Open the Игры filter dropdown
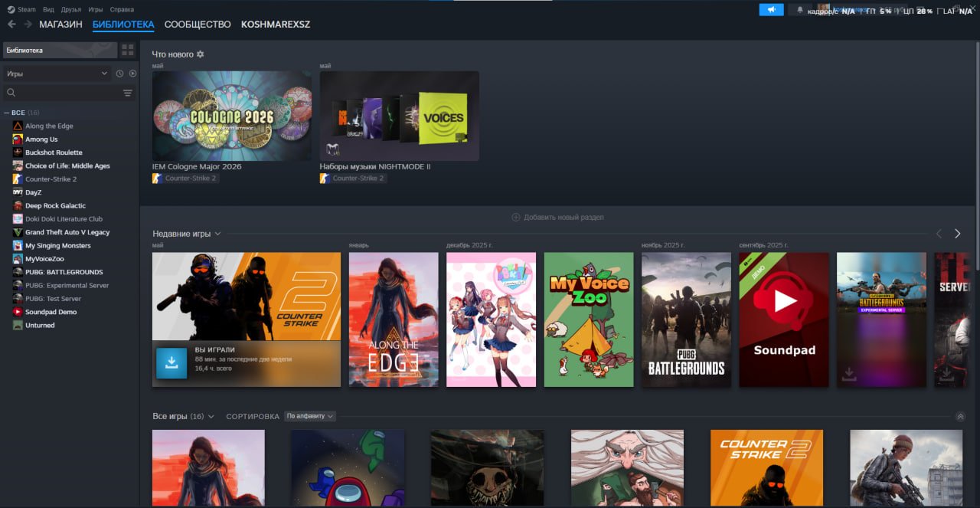This screenshot has height=508, width=980. 57,74
